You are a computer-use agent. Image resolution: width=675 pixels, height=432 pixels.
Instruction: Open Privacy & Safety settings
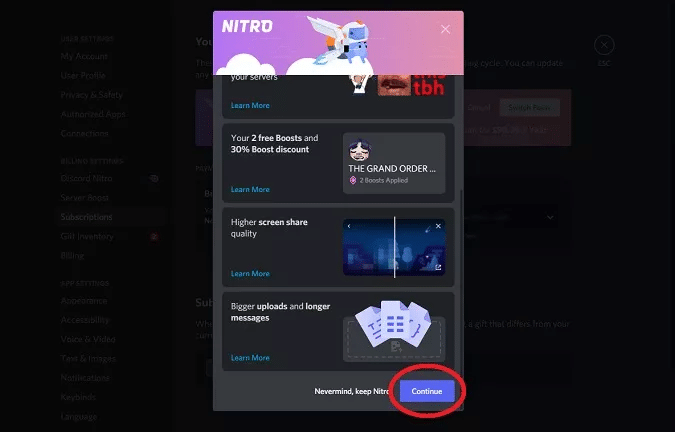tap(92, 95)
